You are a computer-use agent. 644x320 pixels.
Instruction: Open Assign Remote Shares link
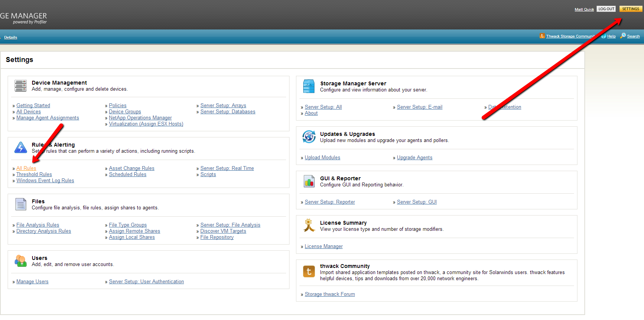click(135, 231)
